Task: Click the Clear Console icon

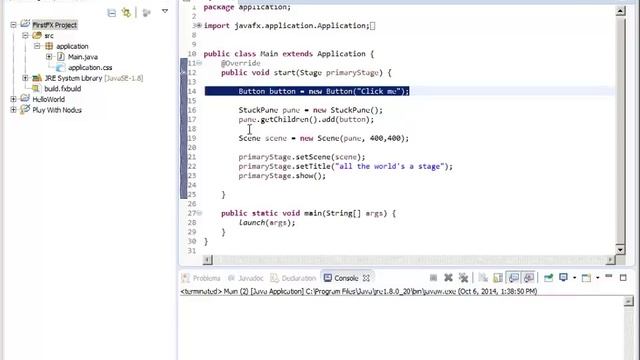Action: (483, 278)
